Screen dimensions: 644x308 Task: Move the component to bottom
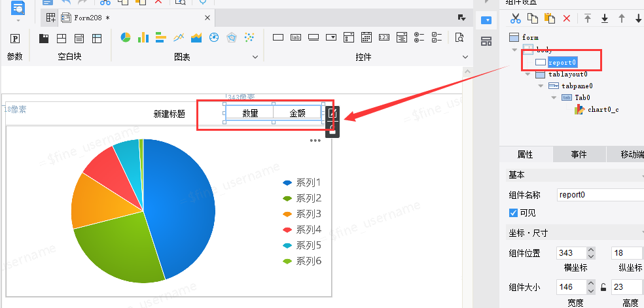tap(605, 18)
